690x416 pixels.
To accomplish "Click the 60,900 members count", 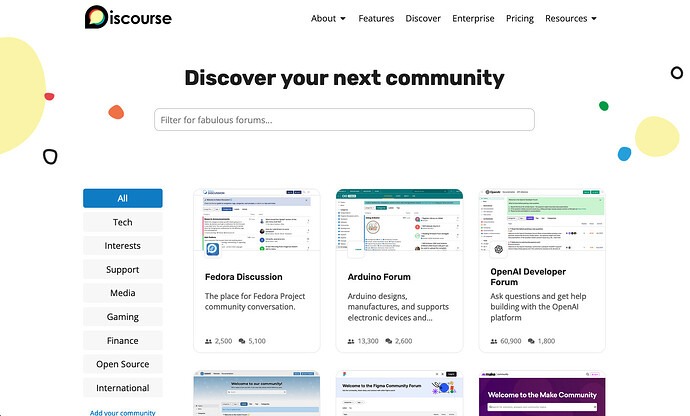I will point(510,341).
